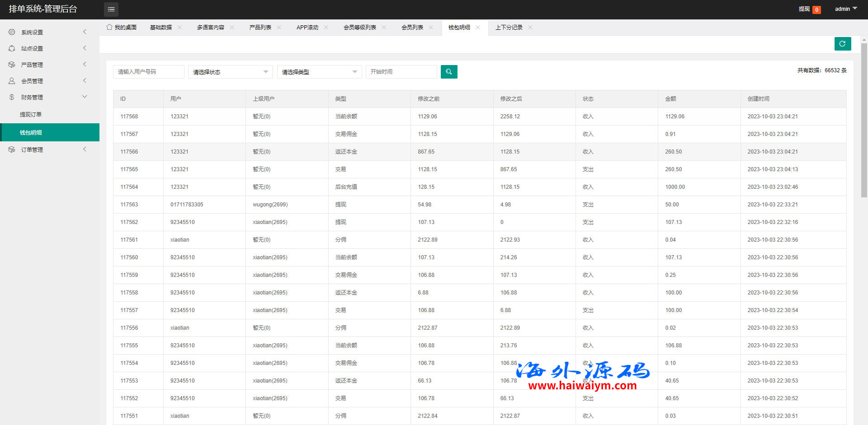Expand the 订单管理 sidebar menu
The height and width of the screenshot is (425, 868).
point(50,149)
